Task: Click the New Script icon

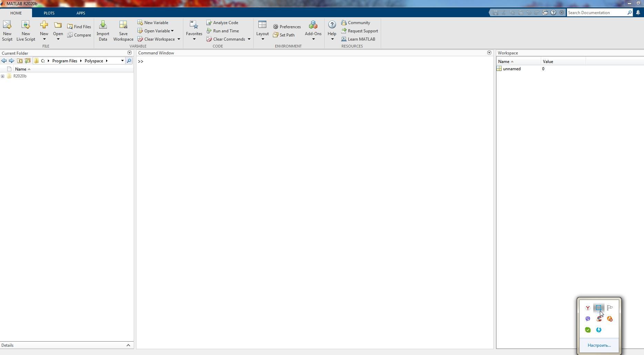Action: (7, 25)
